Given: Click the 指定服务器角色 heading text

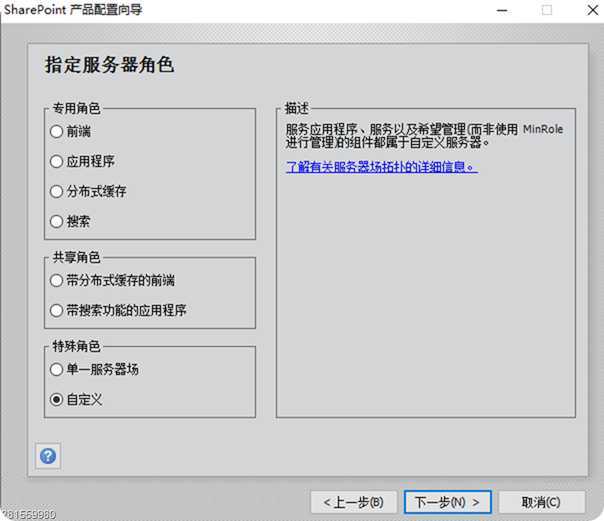Looking at the screenshot, I should [110, 65].
